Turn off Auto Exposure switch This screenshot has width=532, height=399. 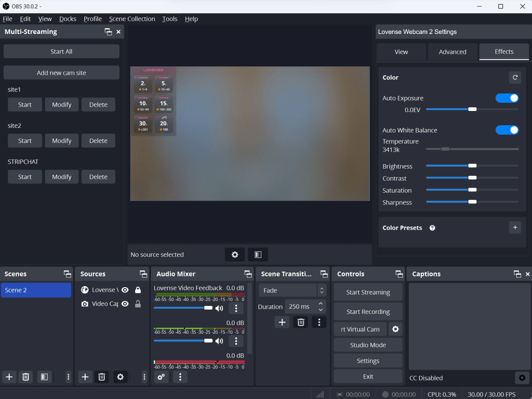click(506, 98)
